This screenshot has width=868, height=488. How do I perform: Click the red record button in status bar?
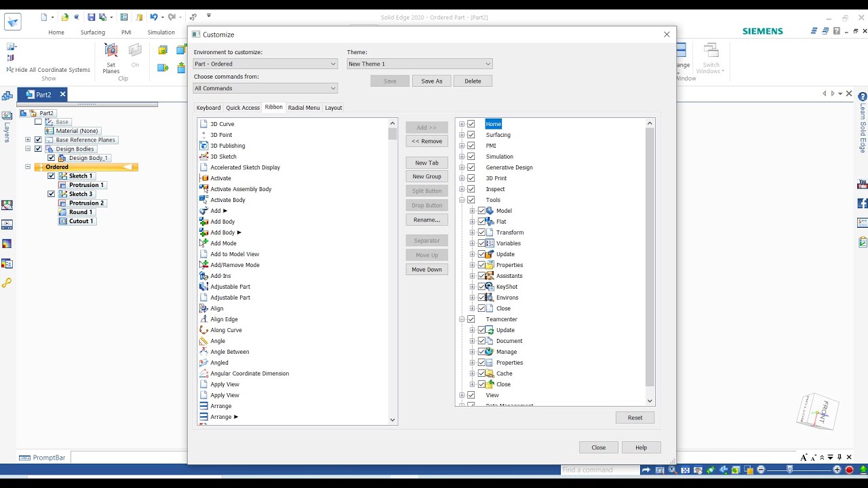849,470
